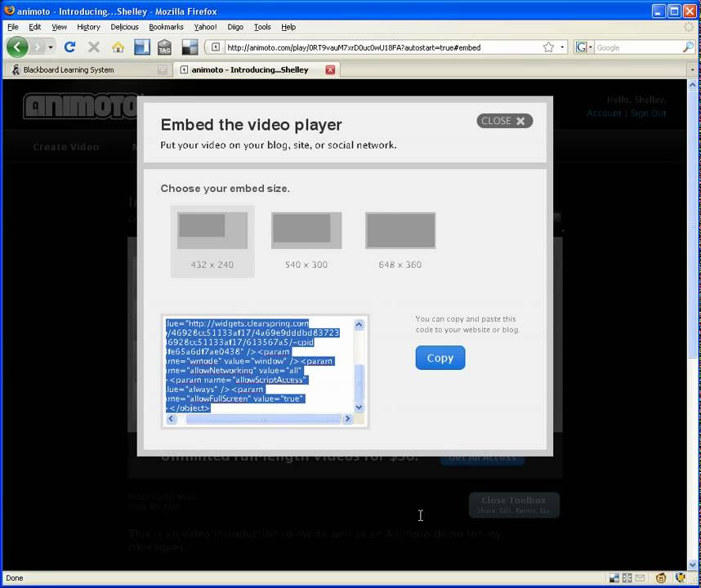
Task: Select the animoto Introducing Shelley tab
Action: tap(257, 69)
